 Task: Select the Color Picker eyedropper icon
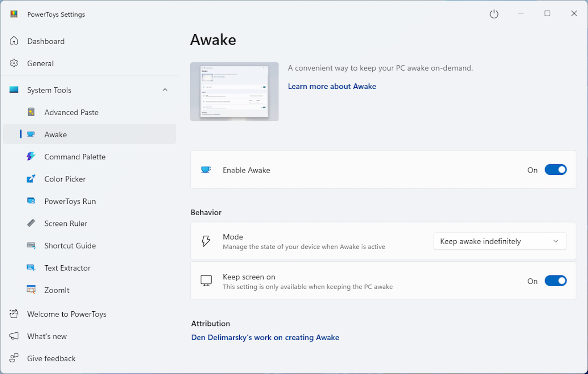pos(31,179)
